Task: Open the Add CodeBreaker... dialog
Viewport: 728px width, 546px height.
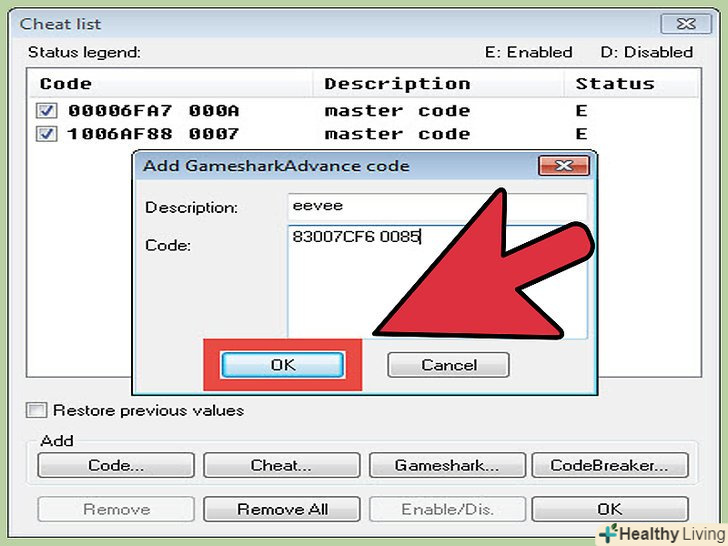Action: [610, 465]
